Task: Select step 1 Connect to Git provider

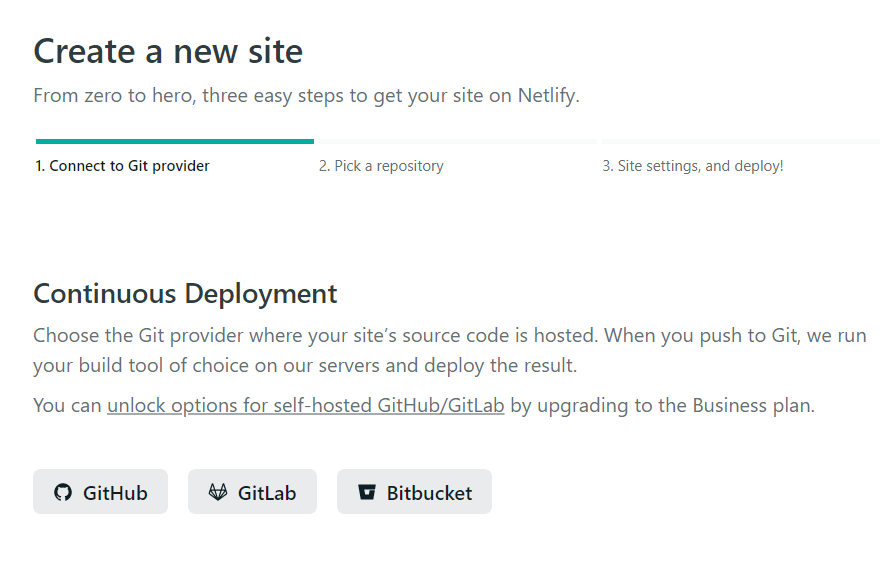Action: click(122, 166)
